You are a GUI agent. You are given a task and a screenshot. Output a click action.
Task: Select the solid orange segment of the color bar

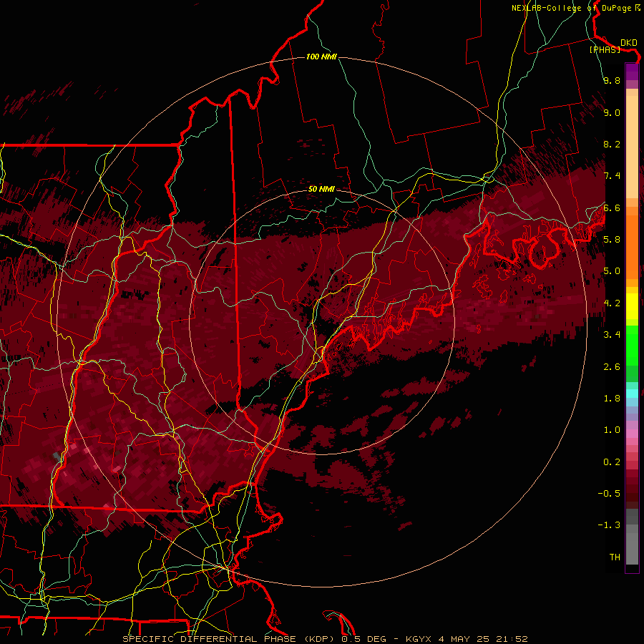pyautogui.click(x=632, y=248)
